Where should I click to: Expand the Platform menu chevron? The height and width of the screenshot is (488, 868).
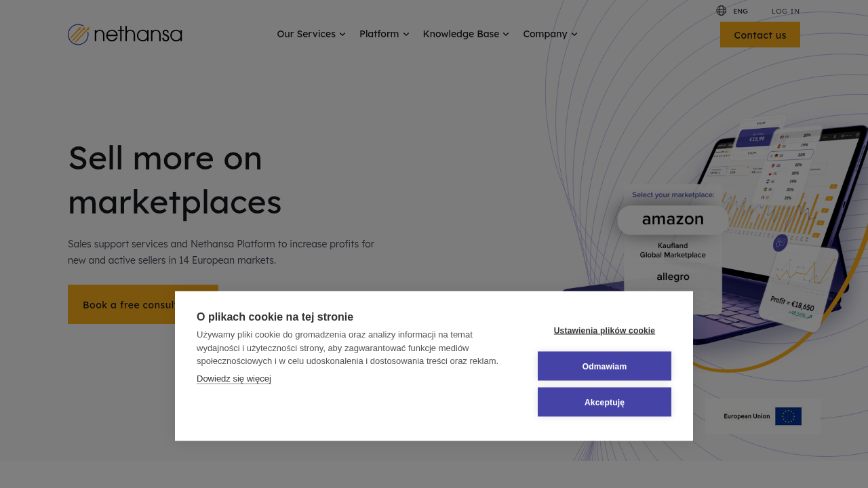click(x=406, y=34)
